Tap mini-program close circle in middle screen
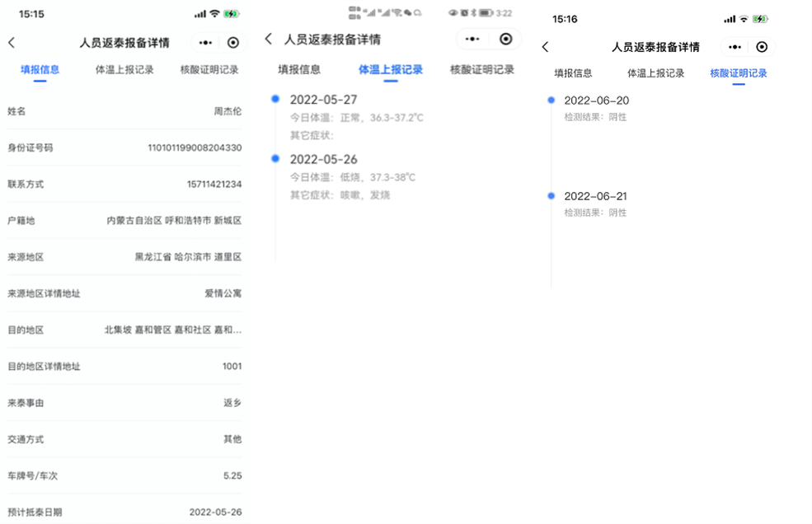Screen dimensions: 812x524 tap(506, 39)
